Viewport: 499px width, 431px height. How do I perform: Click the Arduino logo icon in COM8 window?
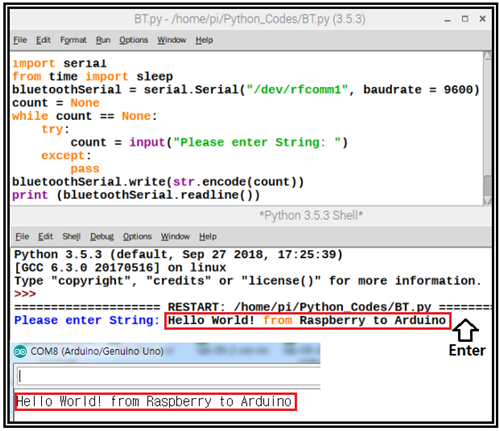click(20, 352)
